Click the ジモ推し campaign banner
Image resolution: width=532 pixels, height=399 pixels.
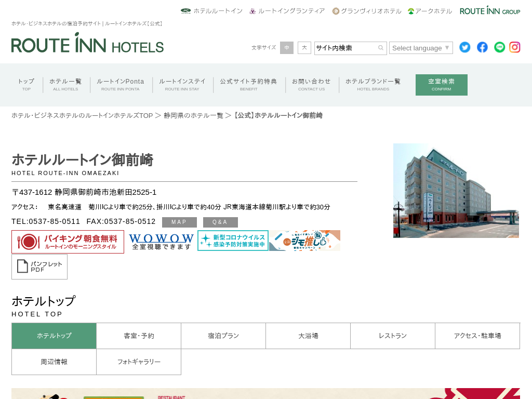pyautogui.click(x=304, y=241)
